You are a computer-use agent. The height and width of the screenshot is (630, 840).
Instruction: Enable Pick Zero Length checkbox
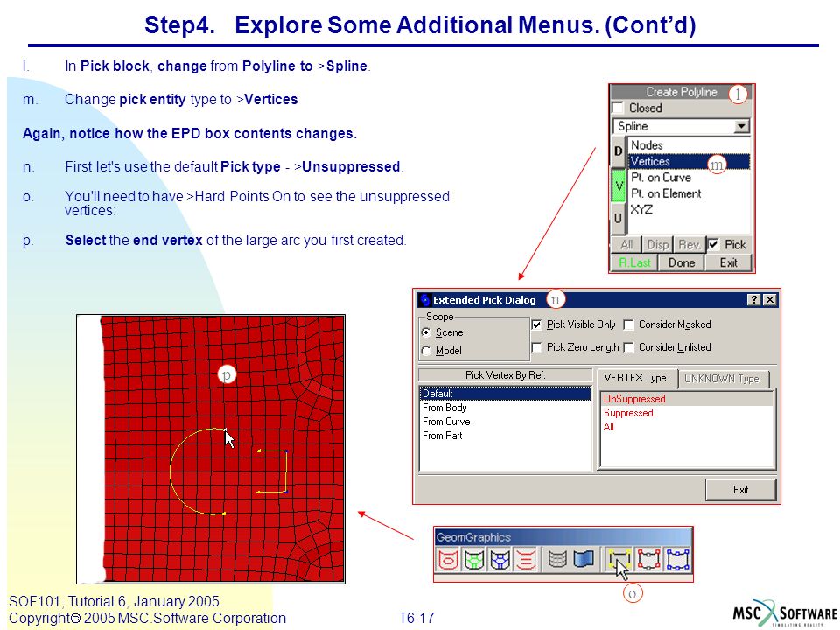(536, 347)
